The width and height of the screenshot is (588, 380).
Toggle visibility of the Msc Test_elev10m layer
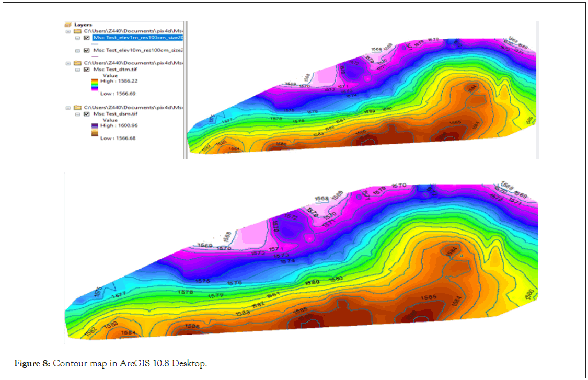[87, 50]
